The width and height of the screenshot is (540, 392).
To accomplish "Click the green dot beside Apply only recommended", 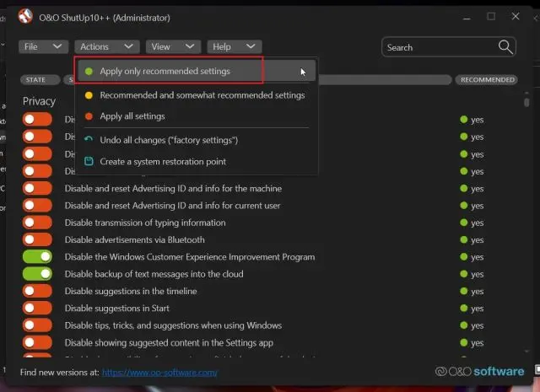I will coord(89,72).
